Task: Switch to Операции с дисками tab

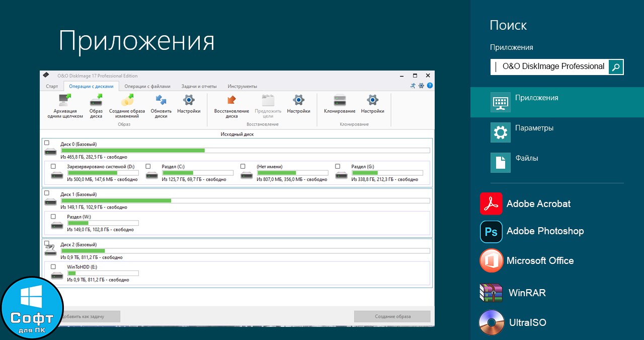Action: pyautogui.click(x=92, y=86)
